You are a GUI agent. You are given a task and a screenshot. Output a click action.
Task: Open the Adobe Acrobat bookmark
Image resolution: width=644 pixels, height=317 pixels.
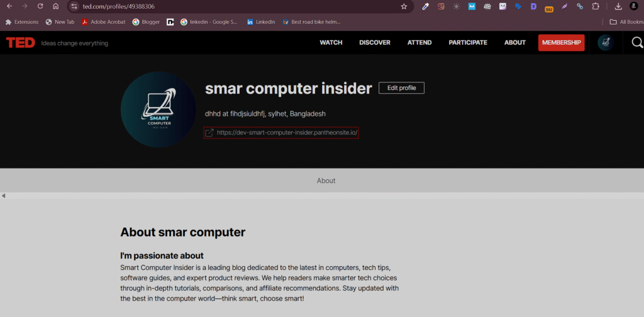tap(103, 21)
